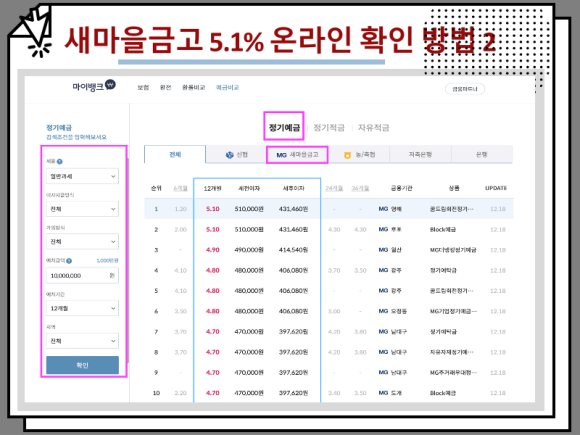Click the 24개월 column header link
This screenshot has width=580, height=435.
click(334, 188)
